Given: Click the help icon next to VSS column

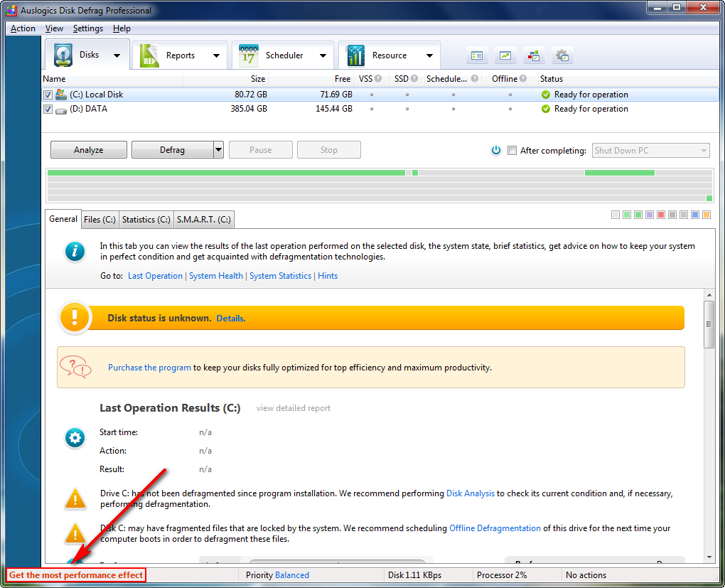Looking at the screenshot, I should [378, 79].
